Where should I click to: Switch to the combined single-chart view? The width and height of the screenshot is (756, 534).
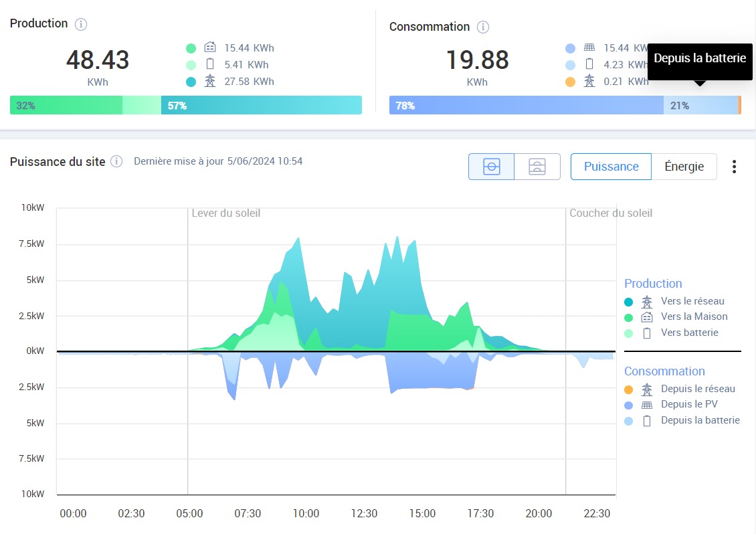point(491,167)
